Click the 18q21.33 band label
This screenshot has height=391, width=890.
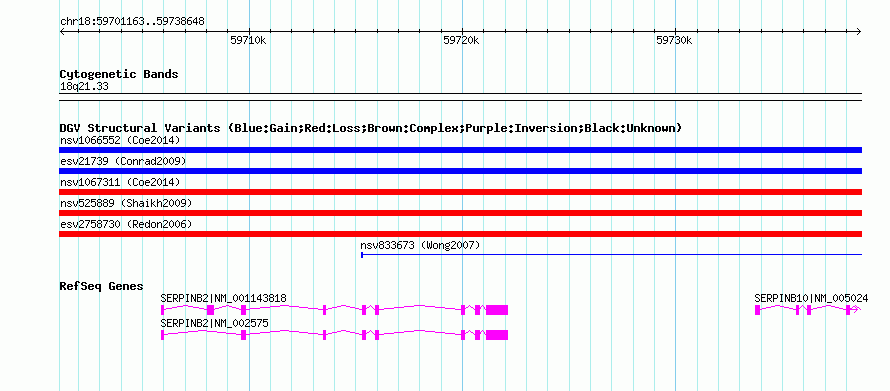pyautogui.click(x=84, y=87)
